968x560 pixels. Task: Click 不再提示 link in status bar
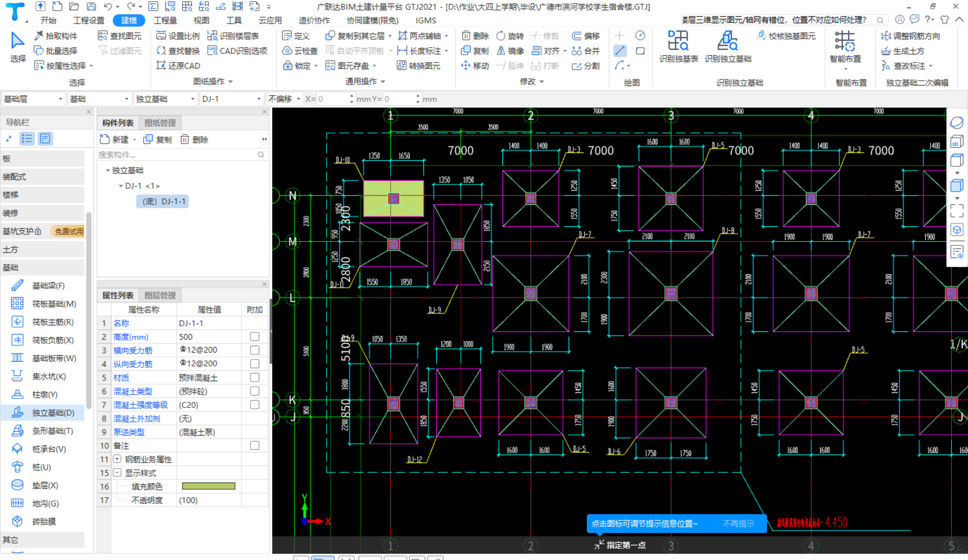(x=736, y=523)
